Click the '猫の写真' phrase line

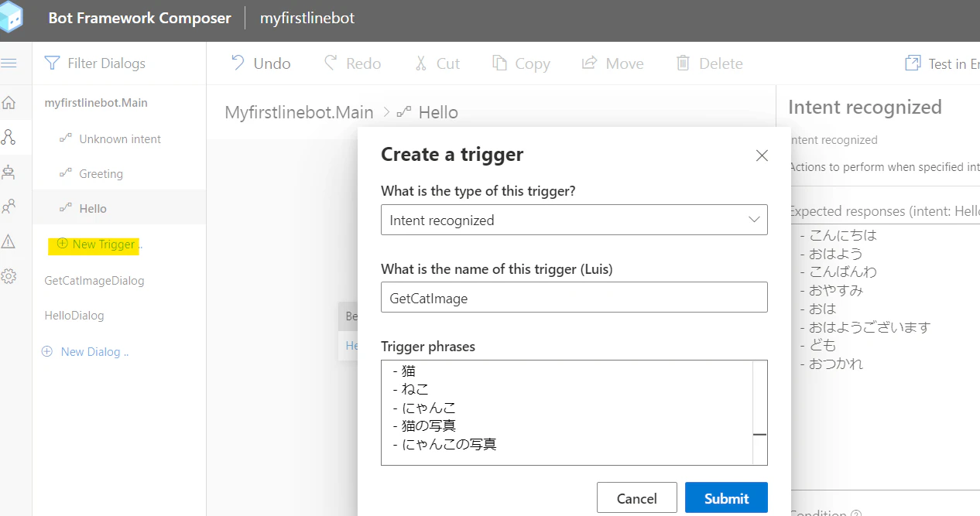point(429,425)
